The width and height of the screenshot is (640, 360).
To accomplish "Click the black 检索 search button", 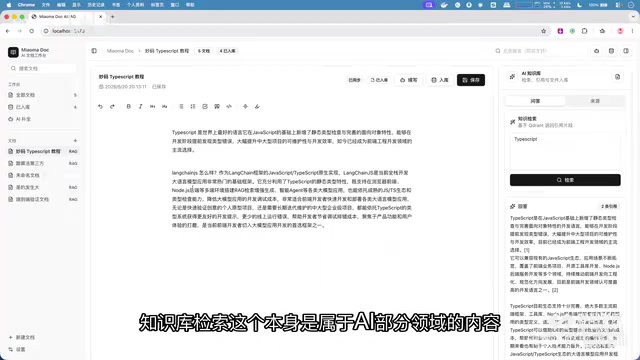I will click(x=565, y=180).
